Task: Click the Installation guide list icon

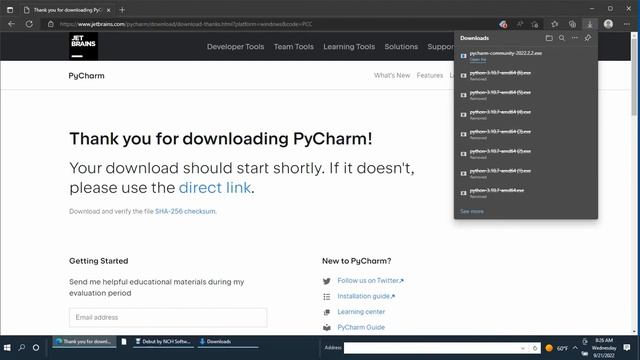Action: pyautogui.click(x=327, y=297)
